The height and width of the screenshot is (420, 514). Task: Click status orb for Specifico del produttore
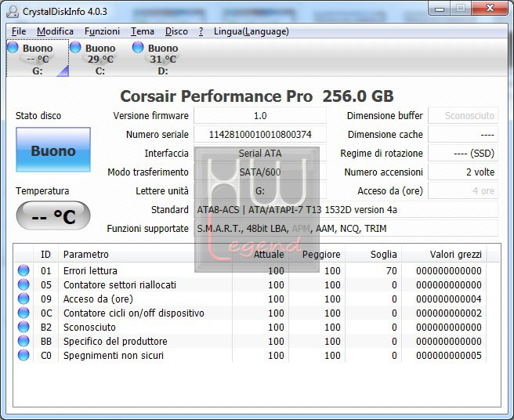pyautogui.click(x=24, y=341)
